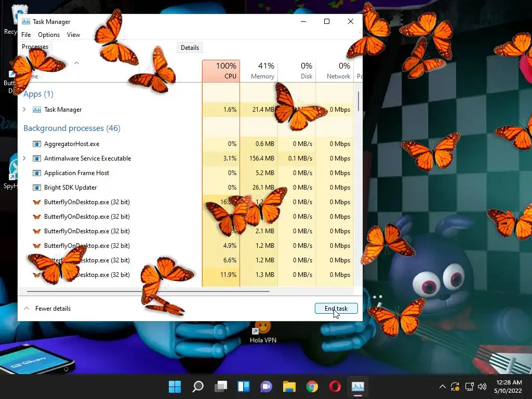The width and height of the screenshot is (532, 399).
Task: Expand Antimalware Service Executable row
Action: point(24,158)
